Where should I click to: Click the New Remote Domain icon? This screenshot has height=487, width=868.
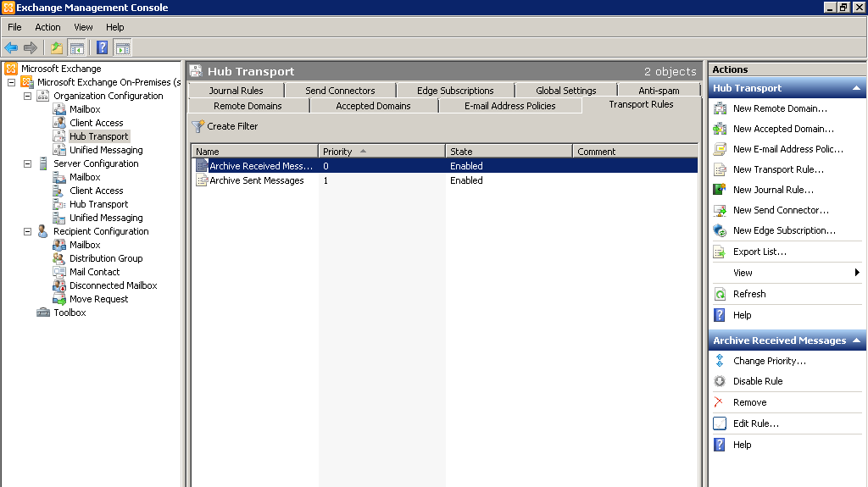(x=720, y=108)
